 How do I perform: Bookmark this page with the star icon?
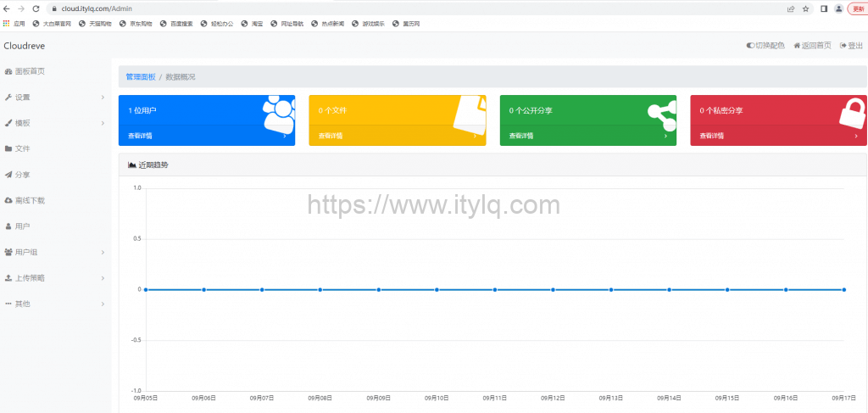pyautogui.click(x=805, y=8)
